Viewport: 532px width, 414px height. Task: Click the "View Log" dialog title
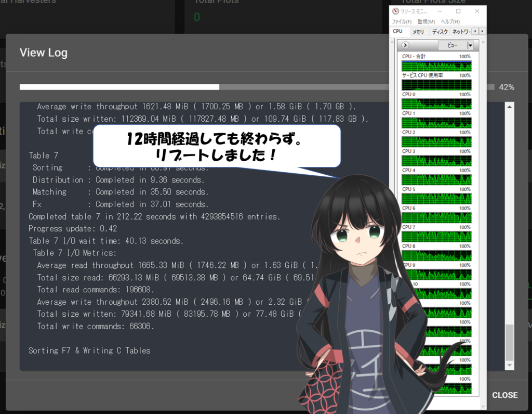click(x=44, y=53)
